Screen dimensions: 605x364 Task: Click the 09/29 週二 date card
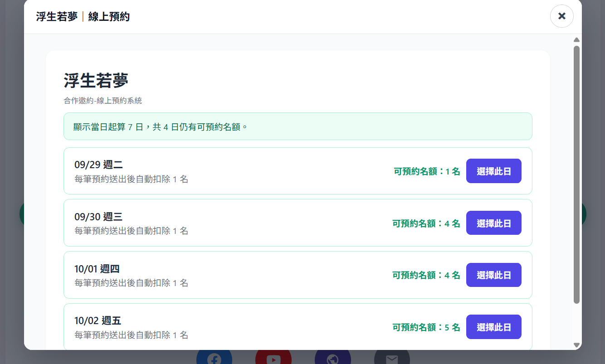click(x=298, y=171)
